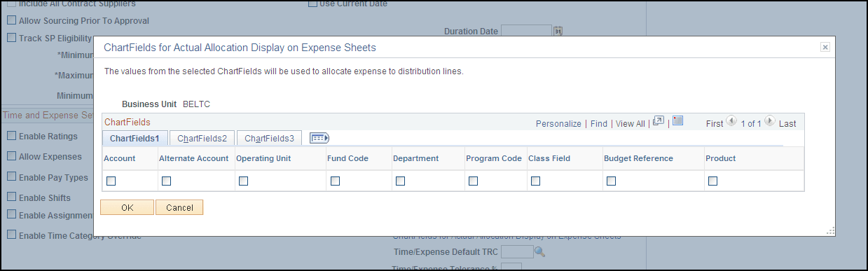Go to next row arrow
This screenshot has width=868, height=271.
pyautogui.click(x=770, y=121)
